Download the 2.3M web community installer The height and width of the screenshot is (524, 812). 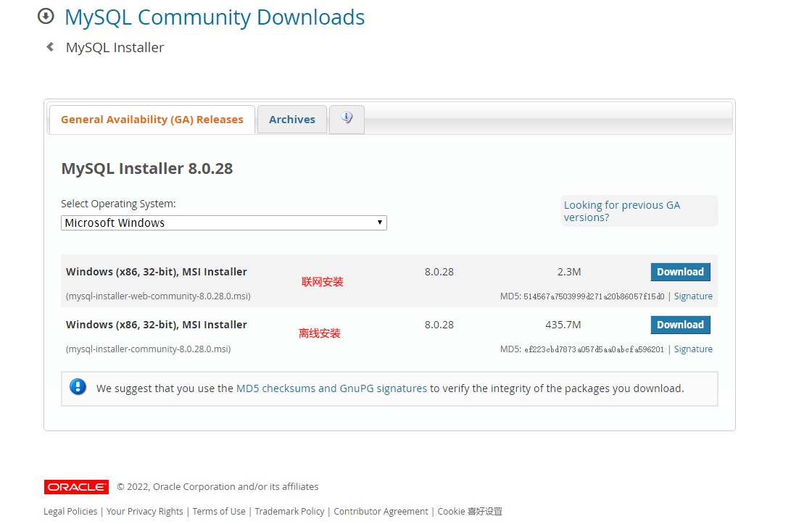click(x=680, y=272)
